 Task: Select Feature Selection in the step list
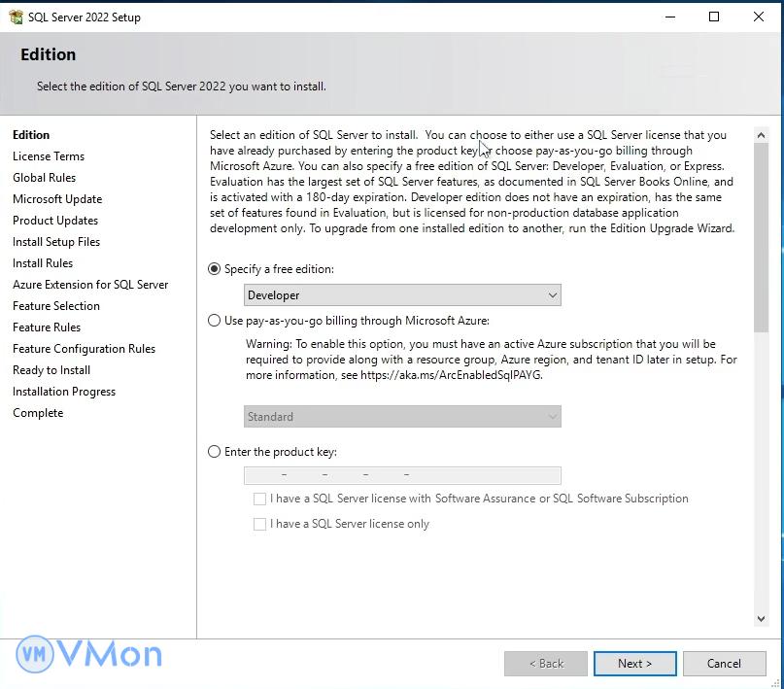click(56, 306)
